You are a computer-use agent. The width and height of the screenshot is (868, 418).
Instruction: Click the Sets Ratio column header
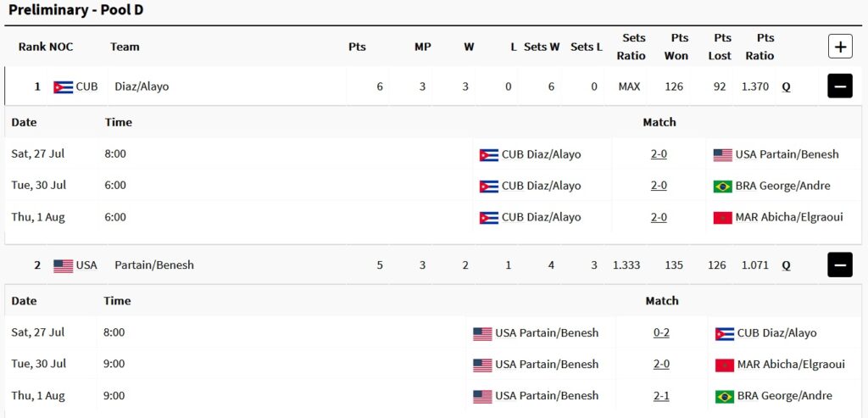tap(634, 47)
